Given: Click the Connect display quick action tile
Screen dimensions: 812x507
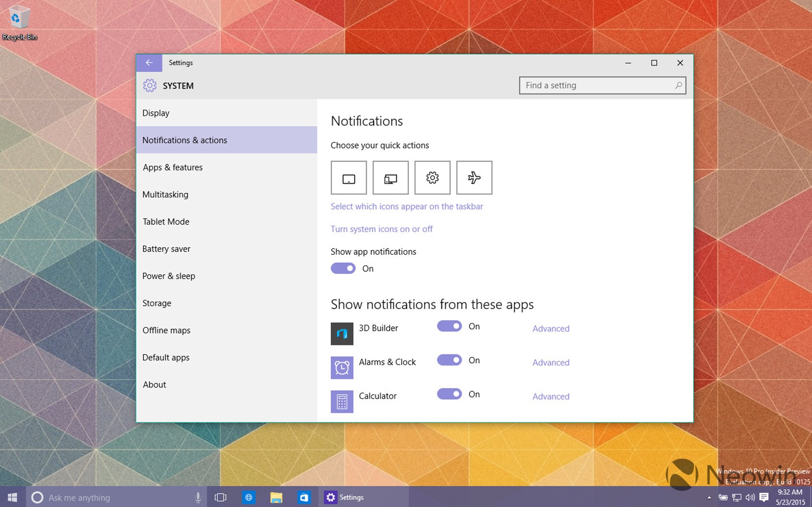Looking at the screenshot, I should (x=390, y=178).
